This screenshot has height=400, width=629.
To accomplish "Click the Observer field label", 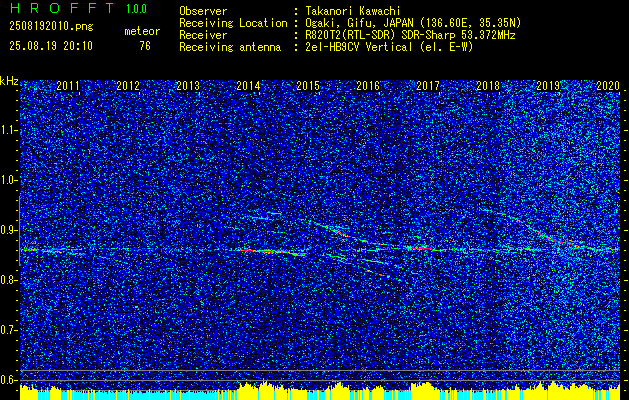I will pos(203,11).
